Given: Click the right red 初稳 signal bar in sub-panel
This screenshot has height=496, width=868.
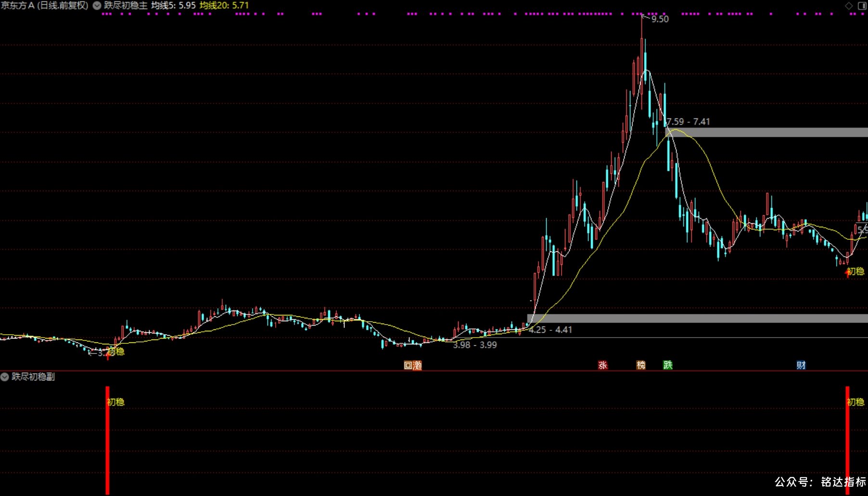Looking at the screenshot, I should pos(847,440).
